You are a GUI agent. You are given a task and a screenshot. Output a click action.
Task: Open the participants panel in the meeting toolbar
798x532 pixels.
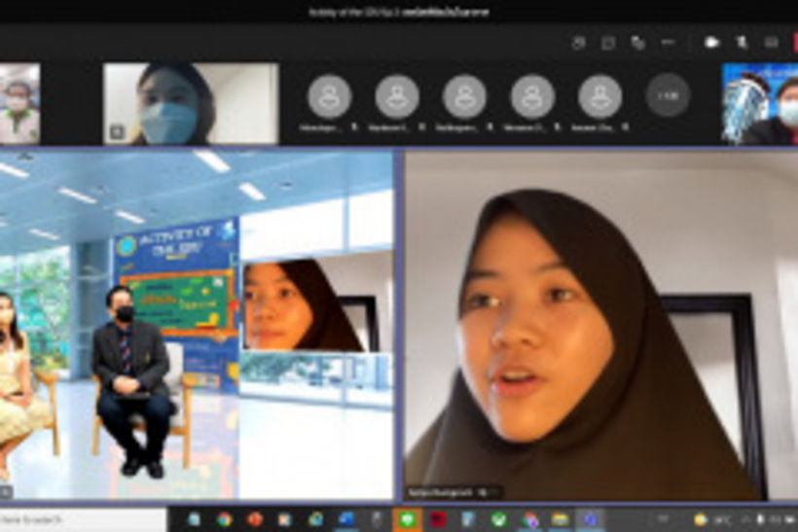point(579,43)
